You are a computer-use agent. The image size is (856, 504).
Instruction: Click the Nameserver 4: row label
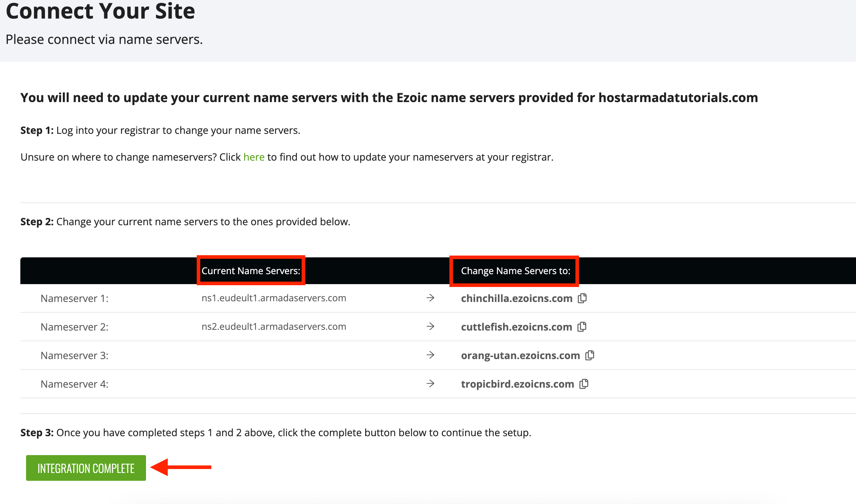[x=75, y=384]
